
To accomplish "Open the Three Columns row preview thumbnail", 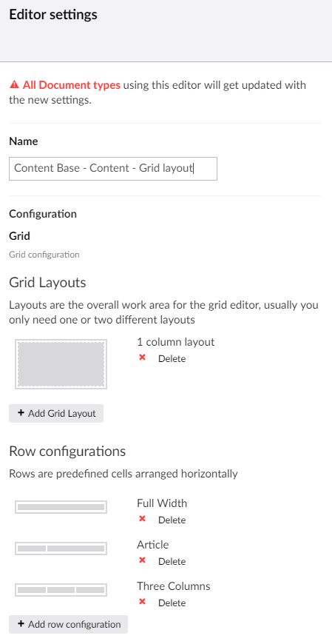I will click(x=61, y=590).
